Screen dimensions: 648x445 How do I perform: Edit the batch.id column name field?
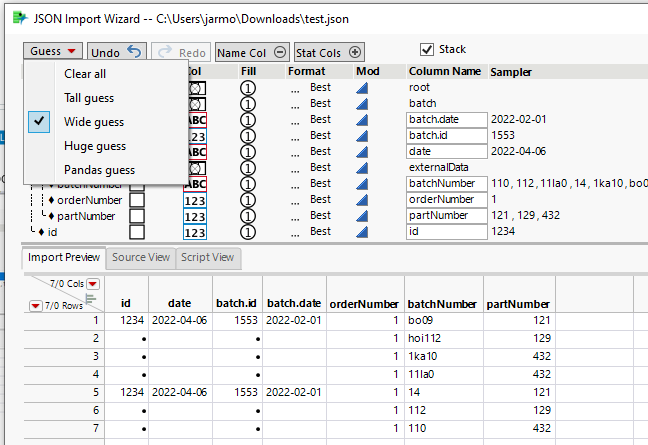pyautogui.click(x=446, y=136)
